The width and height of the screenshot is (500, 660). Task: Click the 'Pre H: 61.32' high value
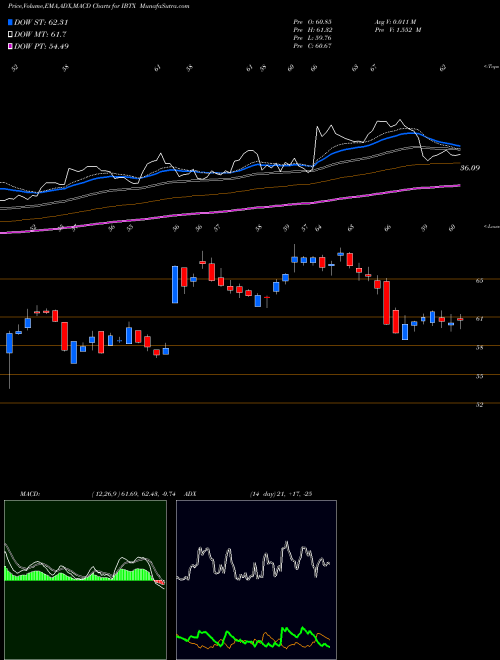click(x=313, y=30)
